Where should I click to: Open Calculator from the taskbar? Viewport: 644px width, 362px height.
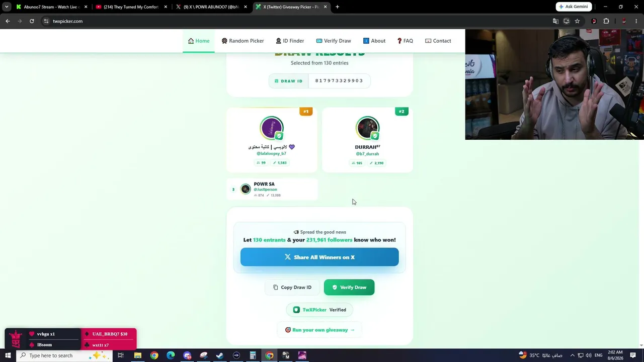tap(253, 355)
